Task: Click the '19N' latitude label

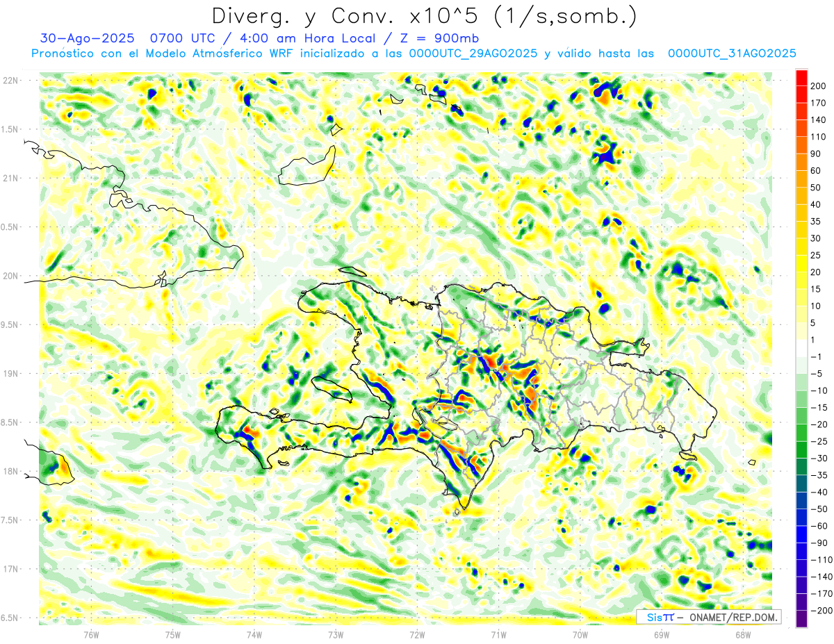Action: (x=10, y=374)
